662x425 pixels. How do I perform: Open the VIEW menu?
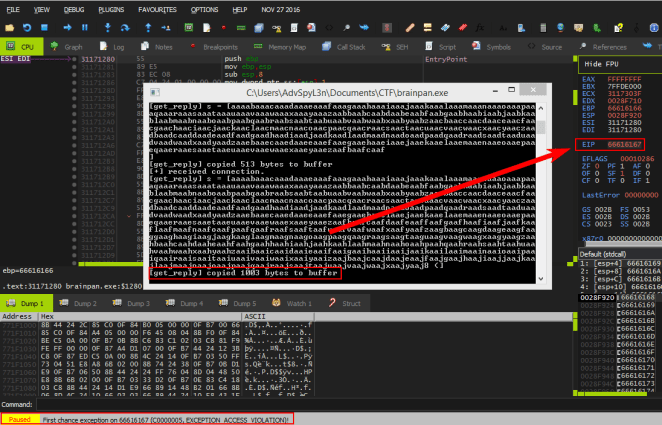pyautogui.click(x=41, y=9)
